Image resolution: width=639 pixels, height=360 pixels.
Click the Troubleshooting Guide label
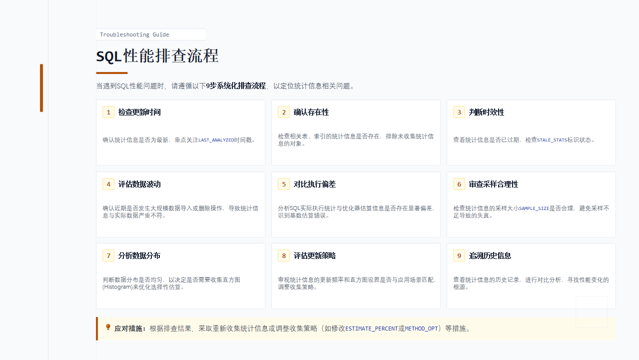coord(134,35)
